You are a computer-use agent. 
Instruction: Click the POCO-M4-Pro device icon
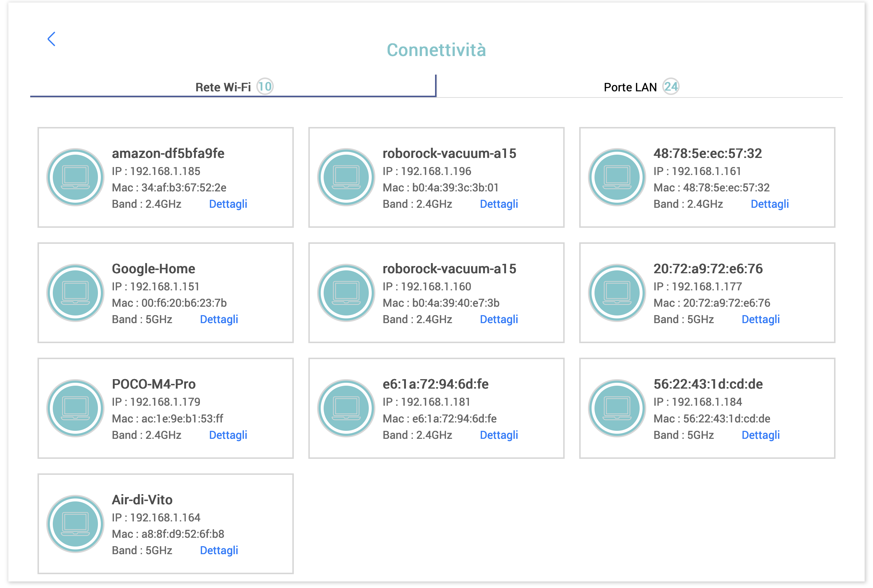[x=75, y=408]
